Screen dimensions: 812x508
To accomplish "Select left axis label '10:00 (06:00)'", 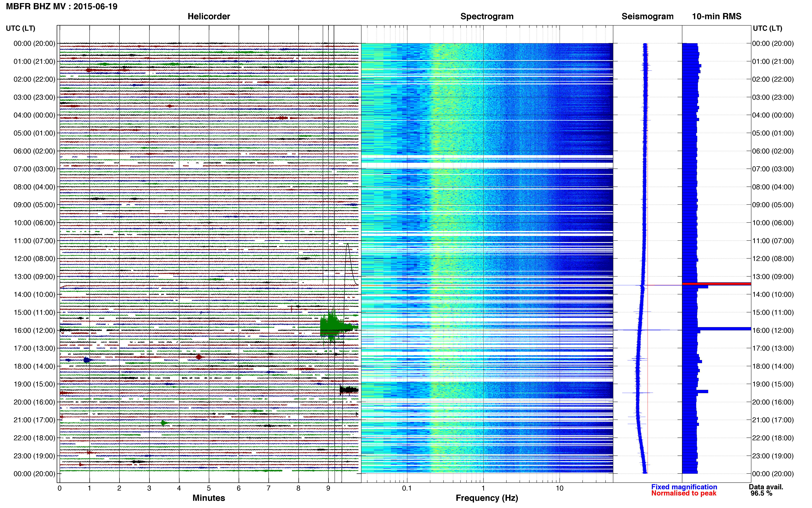I will pos(34,223).
